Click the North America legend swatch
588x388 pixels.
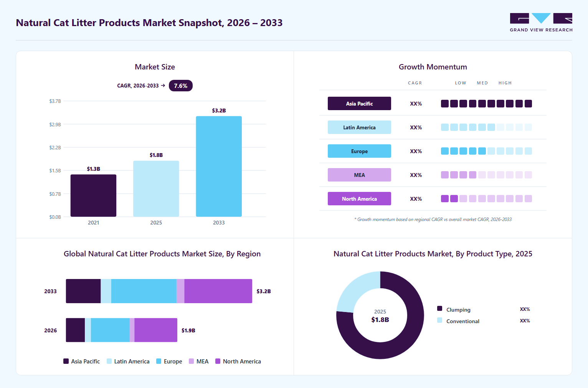pyautogui.click(x=218, y=361)
